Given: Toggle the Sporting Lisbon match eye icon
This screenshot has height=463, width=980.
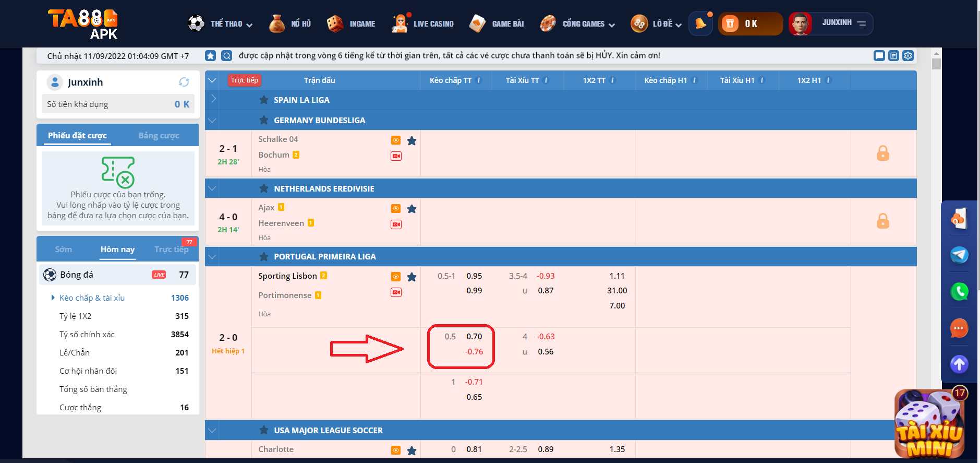Looking at the screenshot, I should [x=396, y=277].
